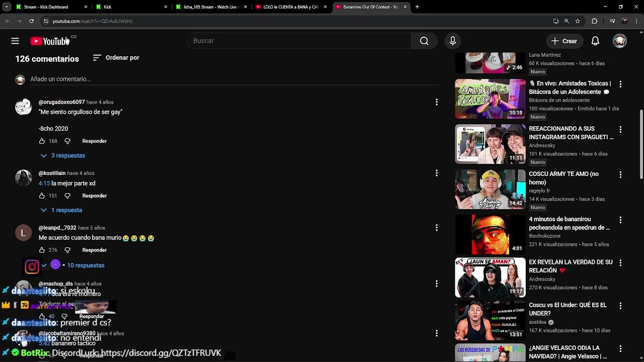Reply to the @kostillain comment

pos(94,196)
